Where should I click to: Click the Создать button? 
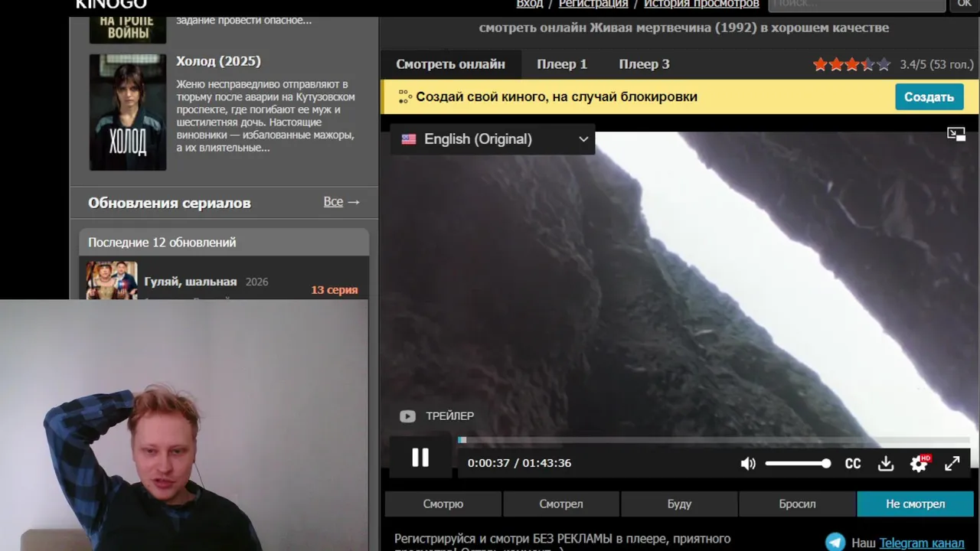[x=929, y=97]
